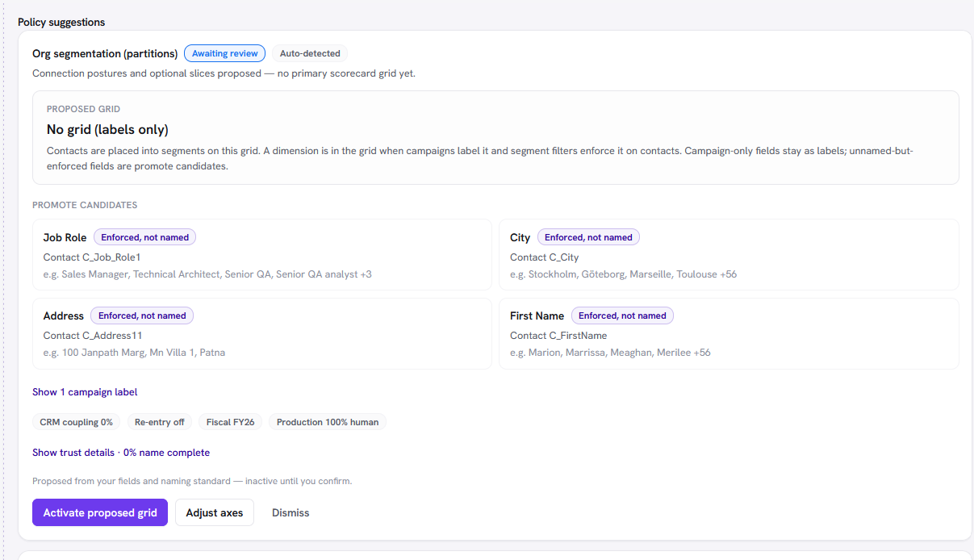Click the Policy suggestions heading
This screenshot has width=974, height=560.
(61, 22)
